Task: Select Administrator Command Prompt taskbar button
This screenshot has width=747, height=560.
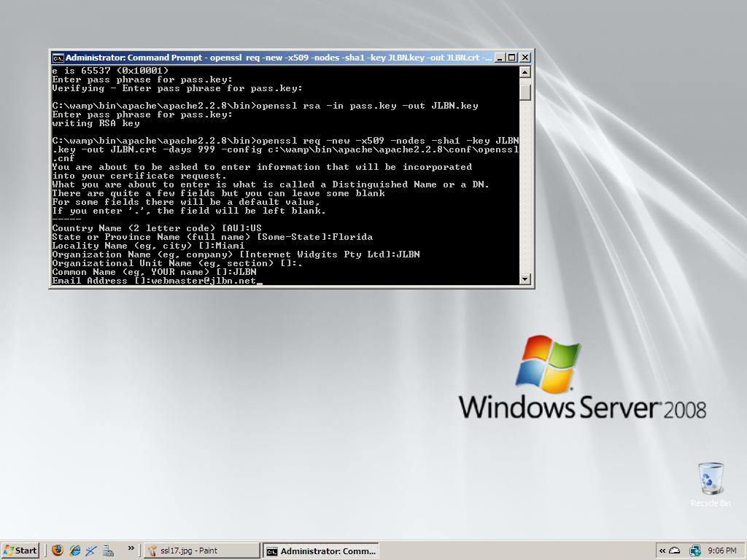Action: (321, 551)
